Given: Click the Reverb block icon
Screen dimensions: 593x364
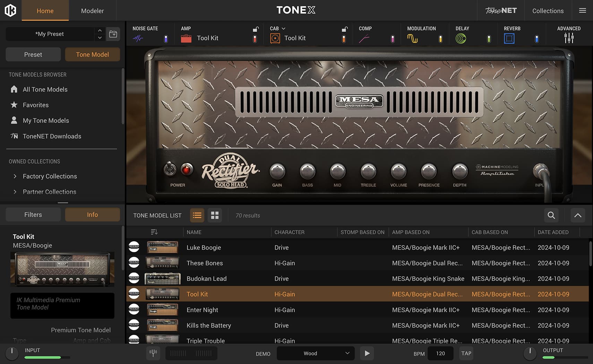Looking at the screenshot, I should (509, 38).
